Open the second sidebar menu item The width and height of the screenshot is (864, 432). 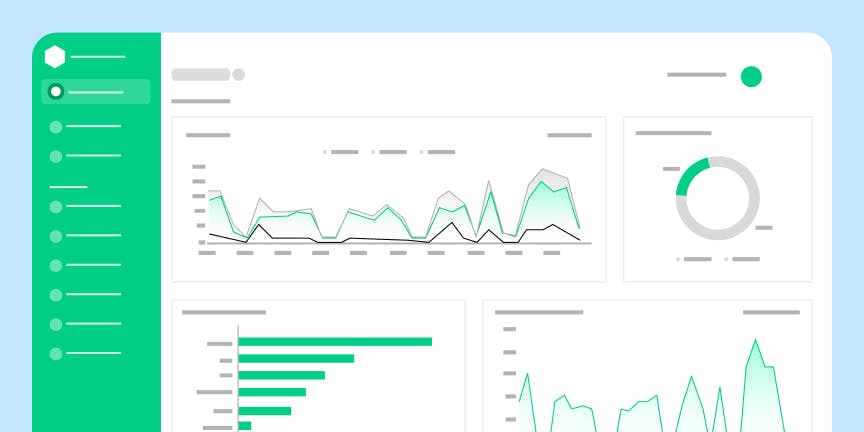(85, 127)
